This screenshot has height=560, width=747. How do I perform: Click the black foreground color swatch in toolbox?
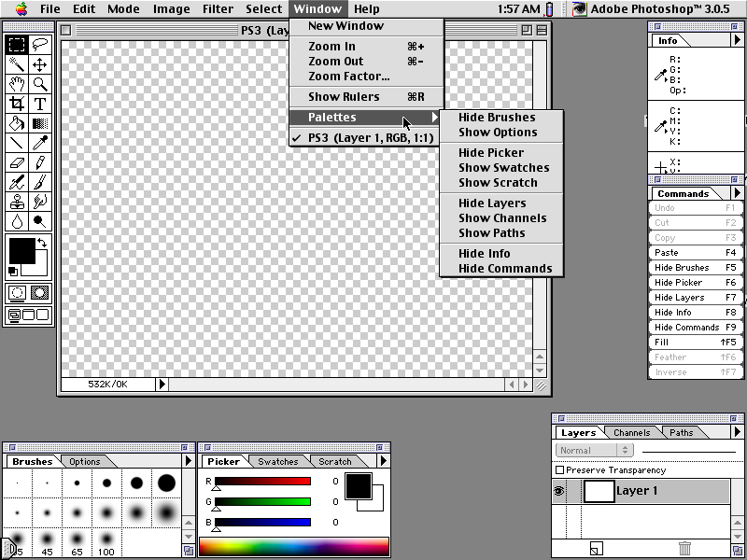click(21, 250)
